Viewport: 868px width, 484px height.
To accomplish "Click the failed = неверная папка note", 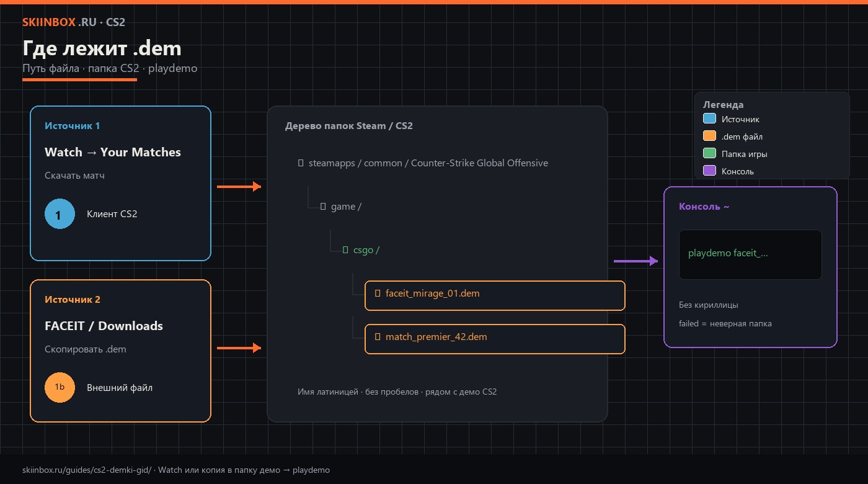I will [x=725, y=324].
